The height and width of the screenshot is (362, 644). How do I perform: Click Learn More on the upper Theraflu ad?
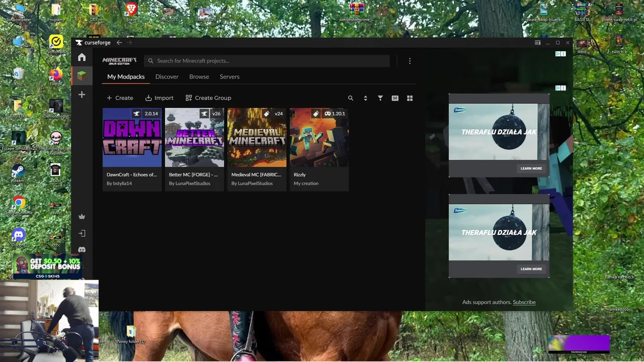coord(531,168)
